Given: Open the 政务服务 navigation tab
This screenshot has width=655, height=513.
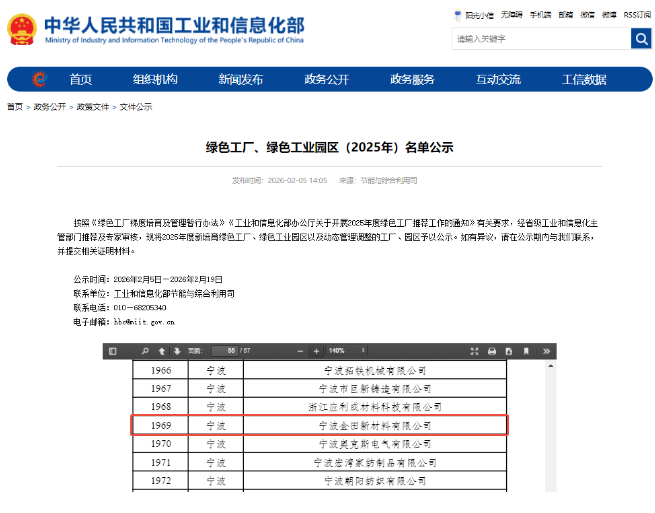Looking at the screenshot, I should (412, 79).
